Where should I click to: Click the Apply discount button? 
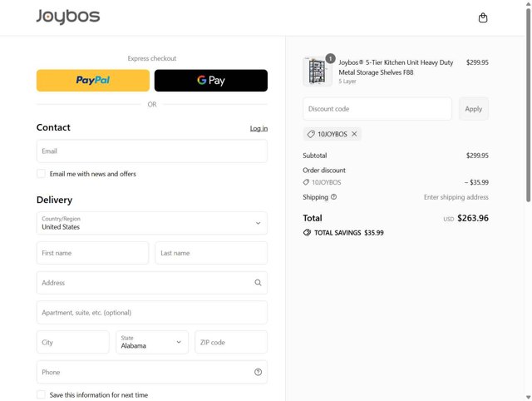(474, 109)
